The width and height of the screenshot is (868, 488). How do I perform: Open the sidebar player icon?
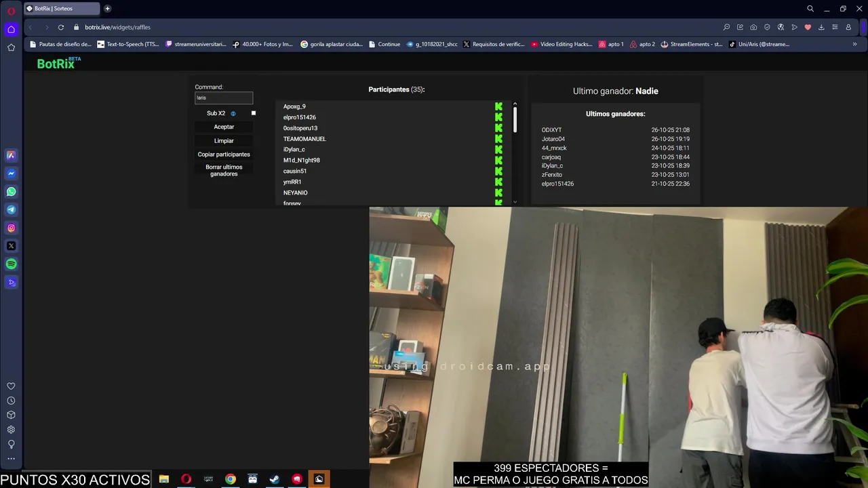pyautogui.click(x=11, y=283)
